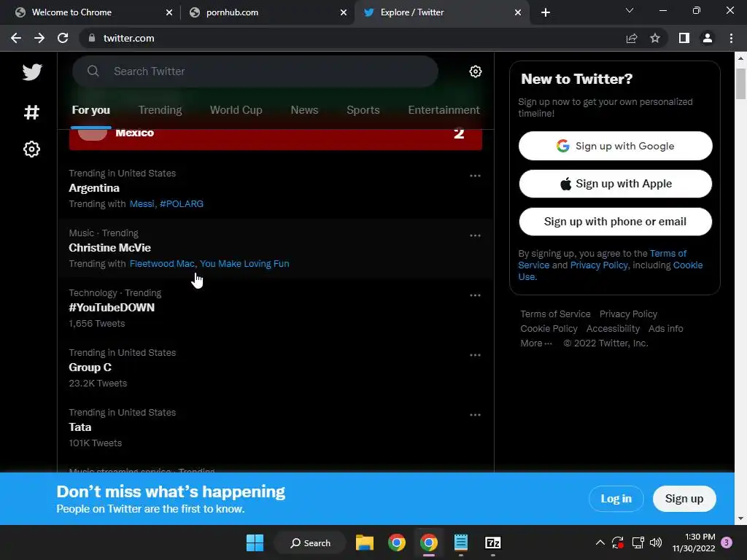Open the Messi trending link
This screenshot has width=747, height=560.
click(x=142, y=204)
